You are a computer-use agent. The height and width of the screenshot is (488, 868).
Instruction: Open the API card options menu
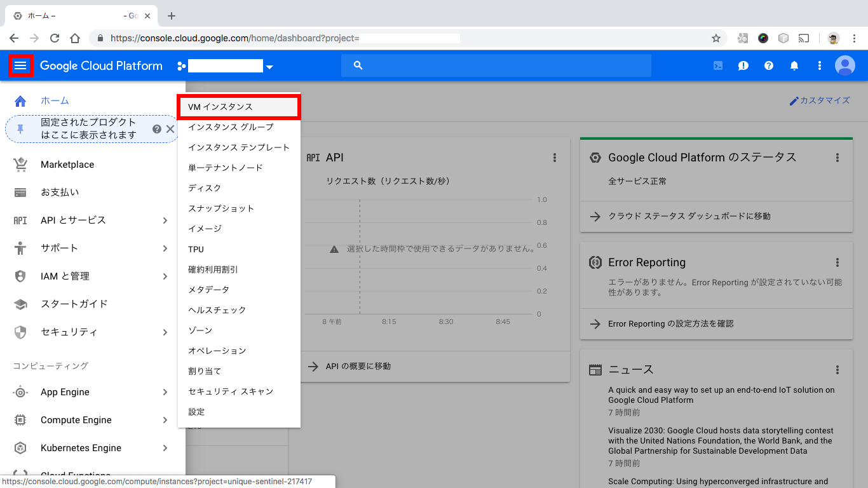point(555,158)
